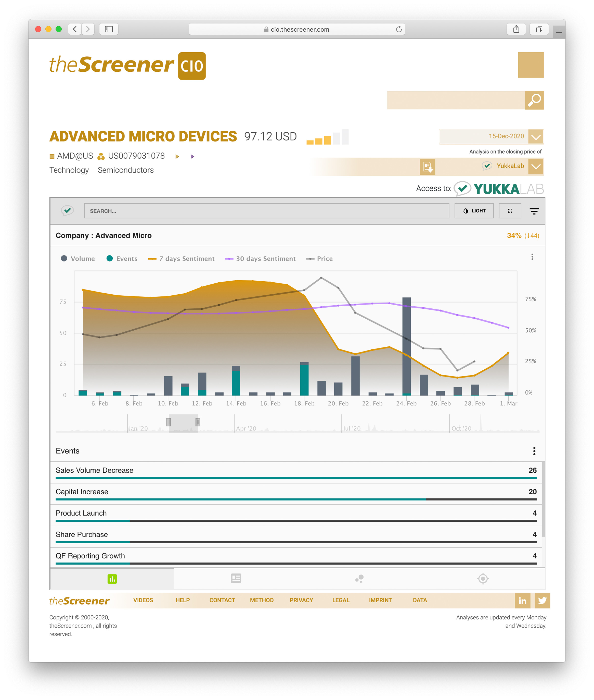Click the US0079031078 ISIN text
This screenshot has width=594, height=700.
pos(136,156)
